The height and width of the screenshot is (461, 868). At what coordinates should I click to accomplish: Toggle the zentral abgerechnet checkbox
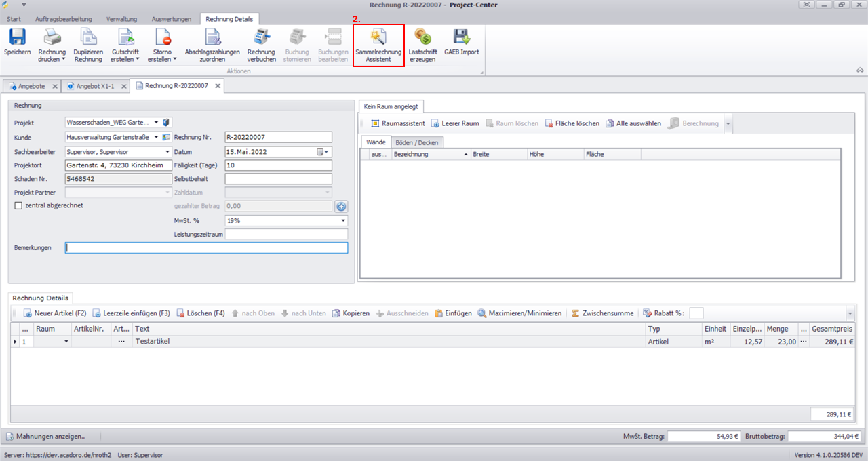(18, 205)
